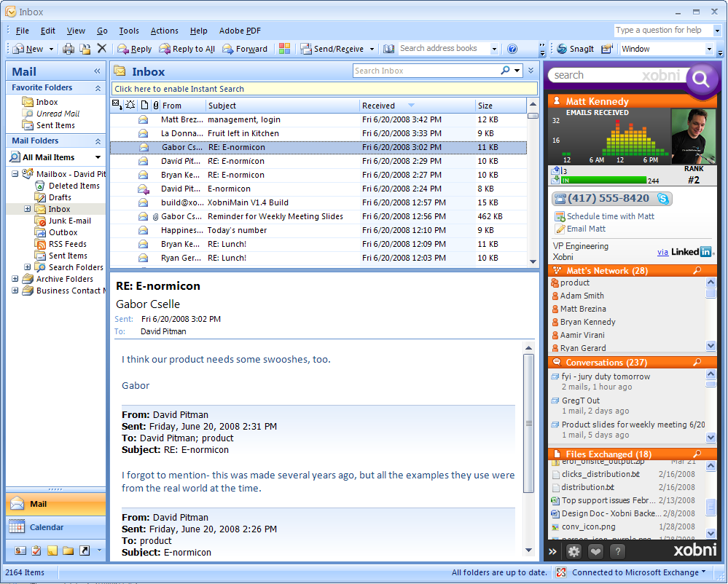Screen dimensions: 728x584
Task: Click the Xobni settings gear icon
Action: 574,551
